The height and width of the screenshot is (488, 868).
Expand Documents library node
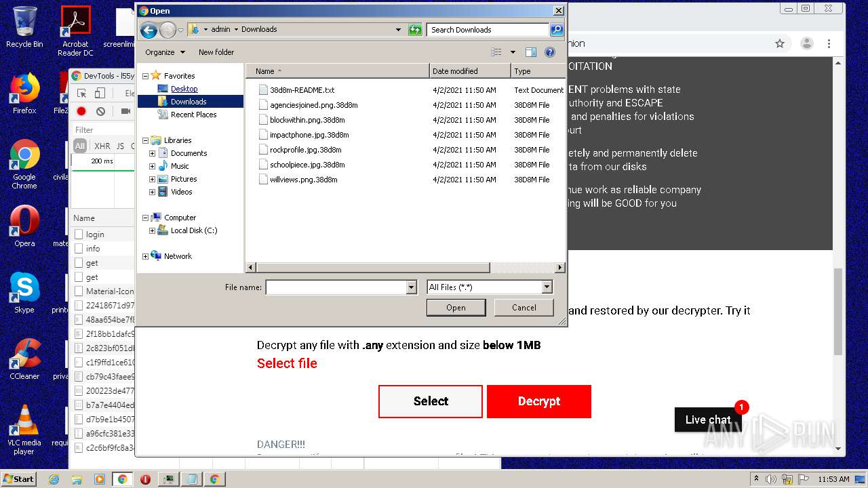coord(152,153)
